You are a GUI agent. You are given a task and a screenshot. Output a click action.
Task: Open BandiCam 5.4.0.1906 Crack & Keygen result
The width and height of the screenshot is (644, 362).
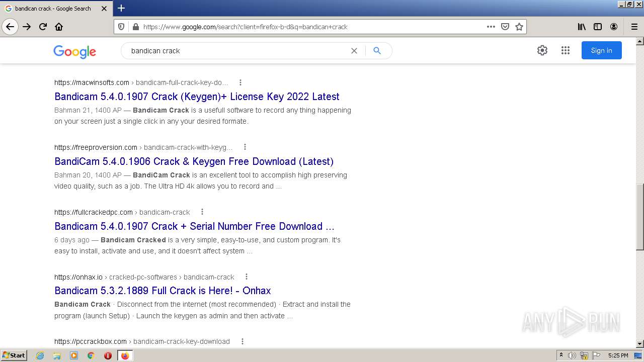coord(194,161)
